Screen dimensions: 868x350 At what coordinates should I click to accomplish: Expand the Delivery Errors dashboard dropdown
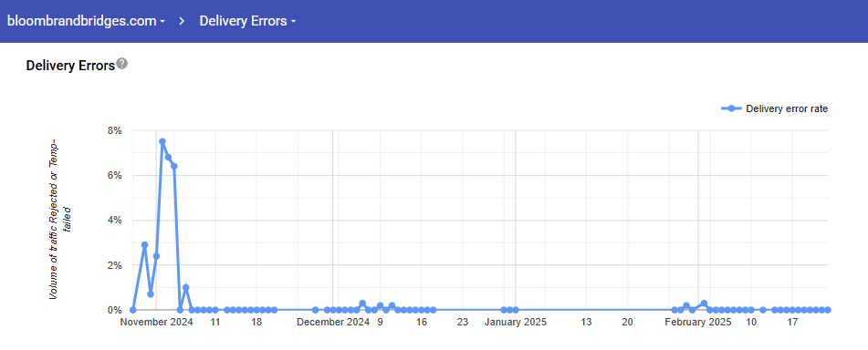247,21
